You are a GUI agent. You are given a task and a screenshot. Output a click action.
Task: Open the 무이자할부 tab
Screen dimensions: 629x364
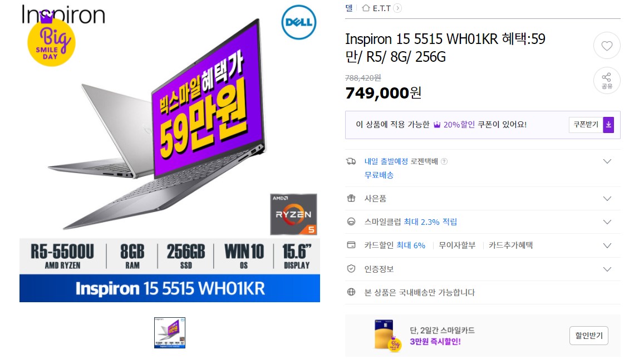pos(457,245)
